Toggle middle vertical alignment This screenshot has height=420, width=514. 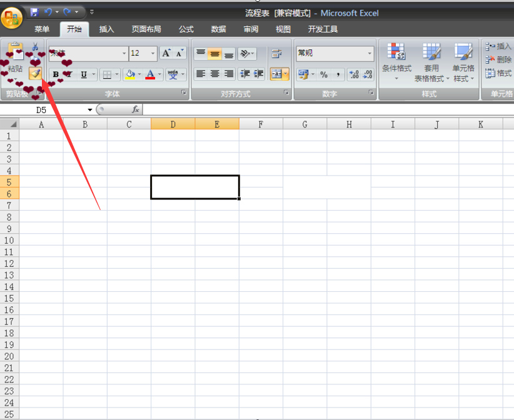(x=214, y=53)
